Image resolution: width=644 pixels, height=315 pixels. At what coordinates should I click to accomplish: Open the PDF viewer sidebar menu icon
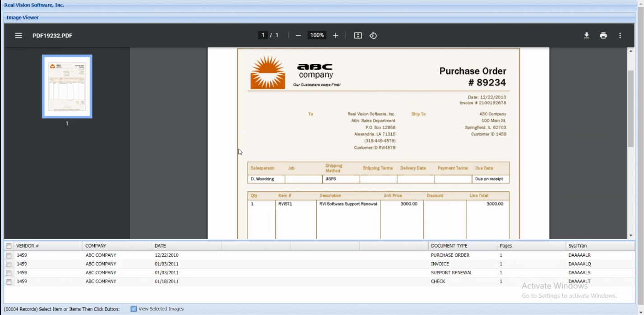[x=19, y=36]
